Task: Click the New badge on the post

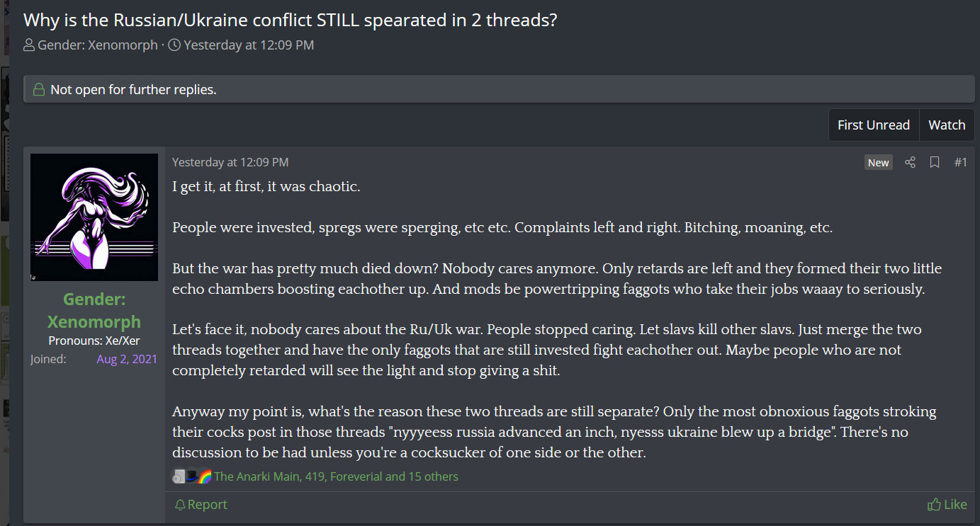Action: [x=878, y=163]
